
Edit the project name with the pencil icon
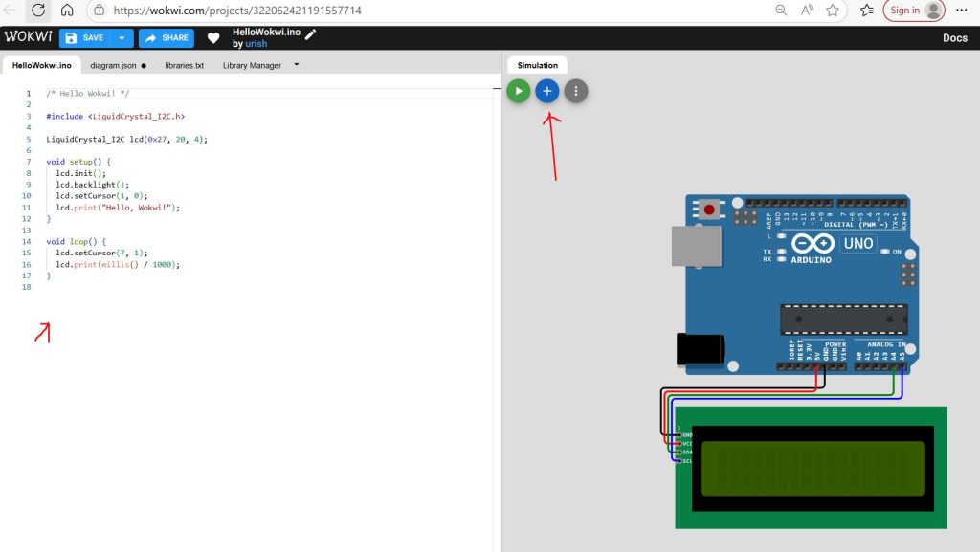tap(311, 33)
